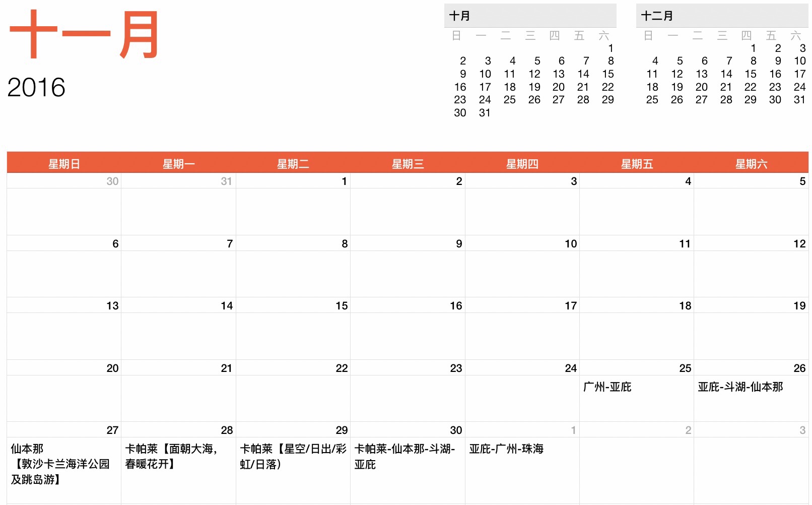Viewport: 812px width, 505px height.
Task: Click the "亚庇-广州-珠海" entry
Action: [x=506, y=449]
